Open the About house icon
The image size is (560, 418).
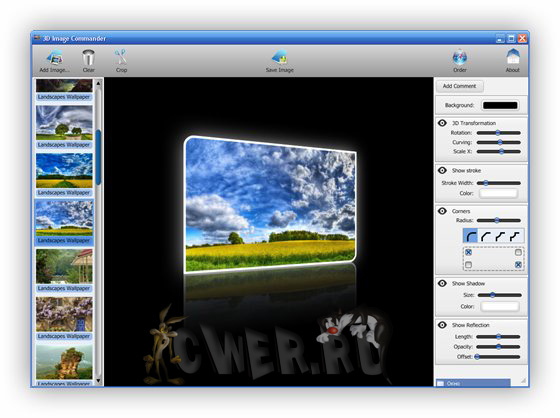point(512,57)
